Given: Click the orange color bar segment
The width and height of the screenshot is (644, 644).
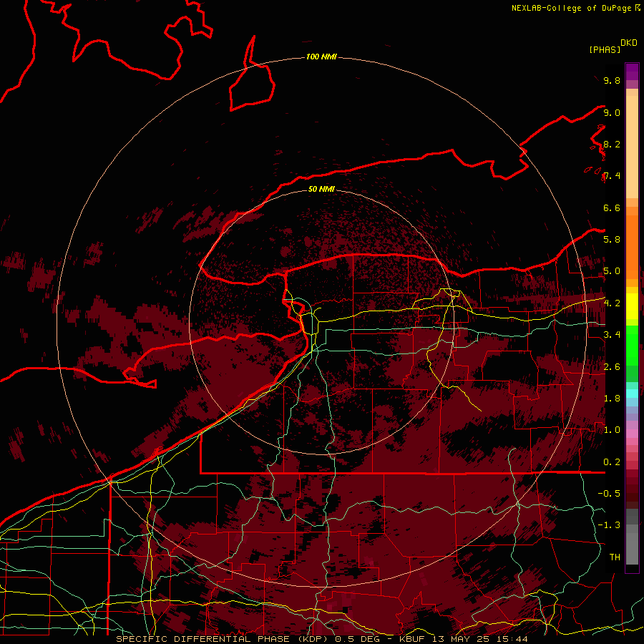Looking at the screenshot, I should click(632, 246).
